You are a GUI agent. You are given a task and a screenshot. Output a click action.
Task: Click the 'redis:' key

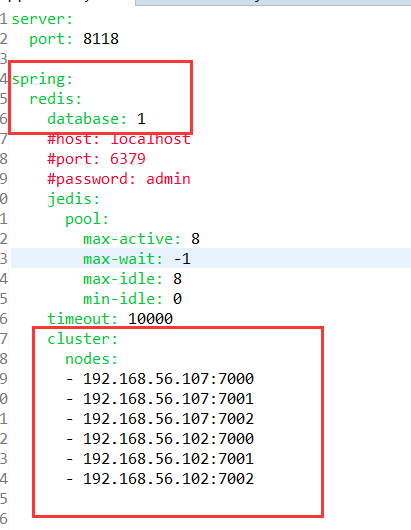[x=55, y=99]
